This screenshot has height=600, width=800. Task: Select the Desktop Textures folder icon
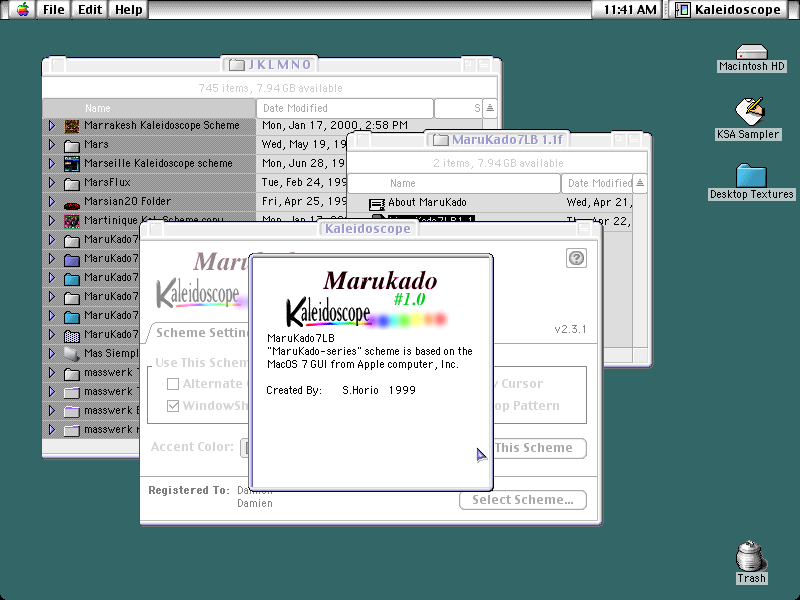[752, 182]
